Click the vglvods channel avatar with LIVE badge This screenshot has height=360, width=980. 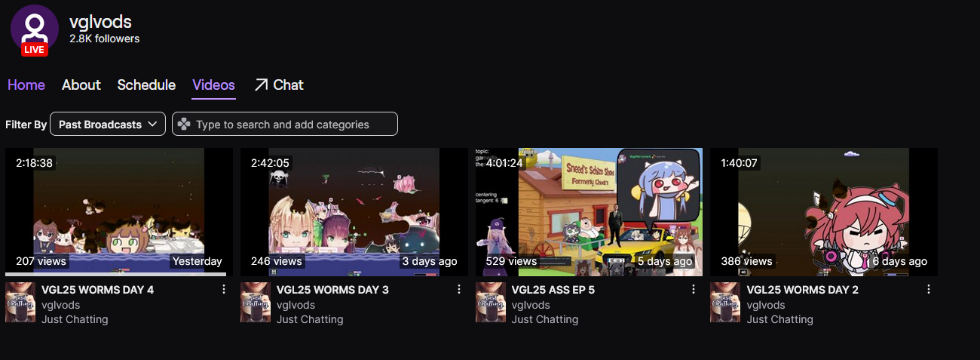(35, 30)
